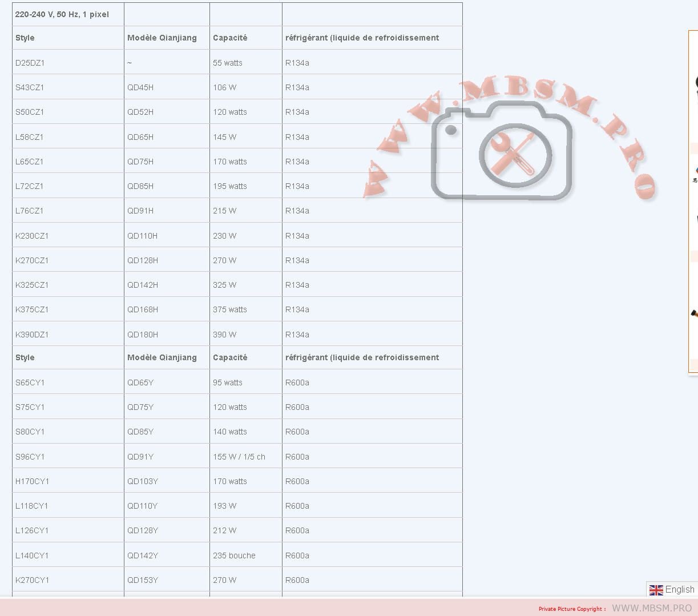Click the S65CY1 row's R600a cell
This screenshot has width=698, height=616.
pos(297,383)
